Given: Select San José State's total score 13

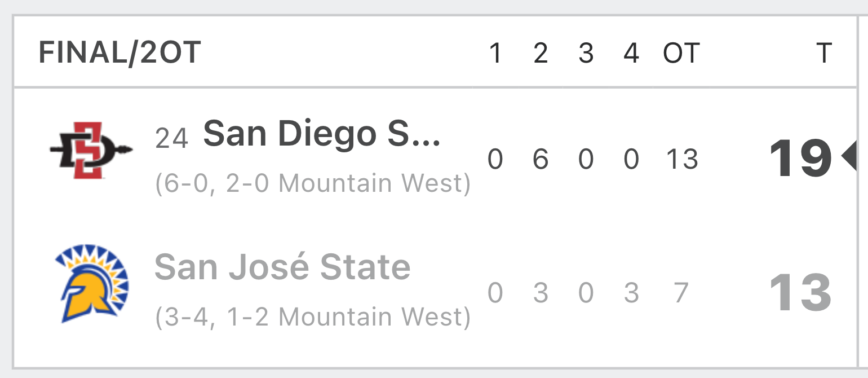Looking at the screenshot, I should [800, 292].
